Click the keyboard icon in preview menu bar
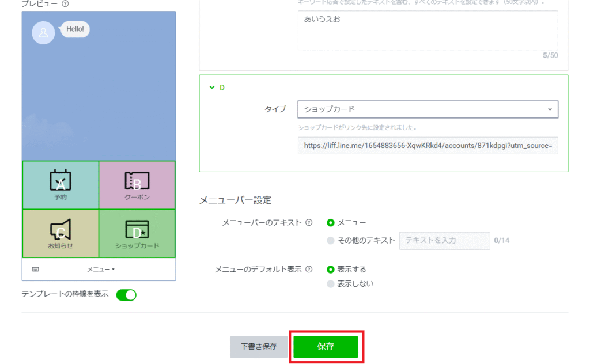Screen dimensions: 590x364 click(36, 269)
